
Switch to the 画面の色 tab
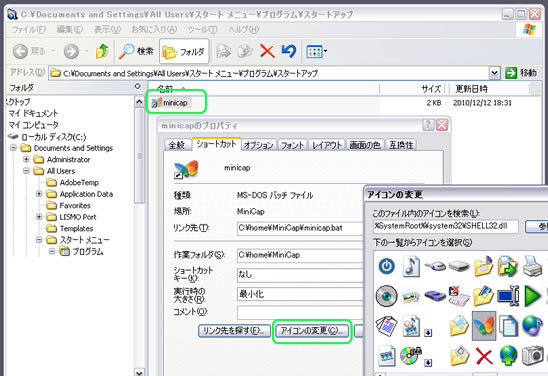click(365, 145)
